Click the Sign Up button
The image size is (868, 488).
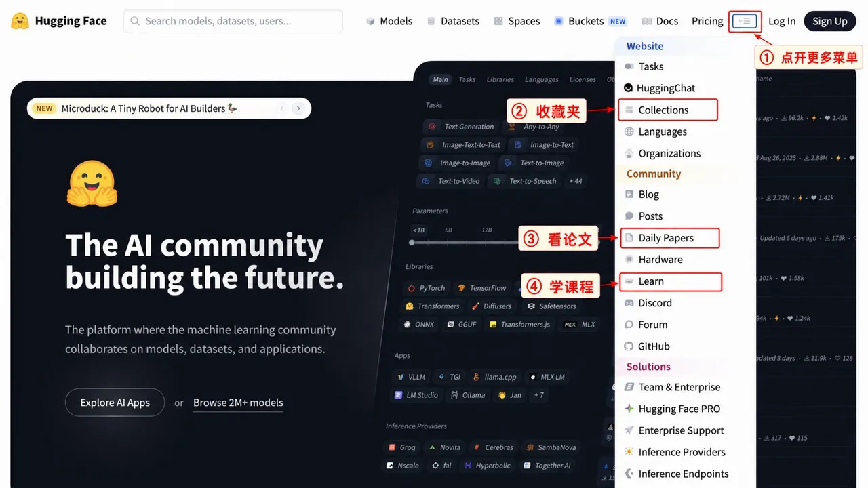(830, 21)
